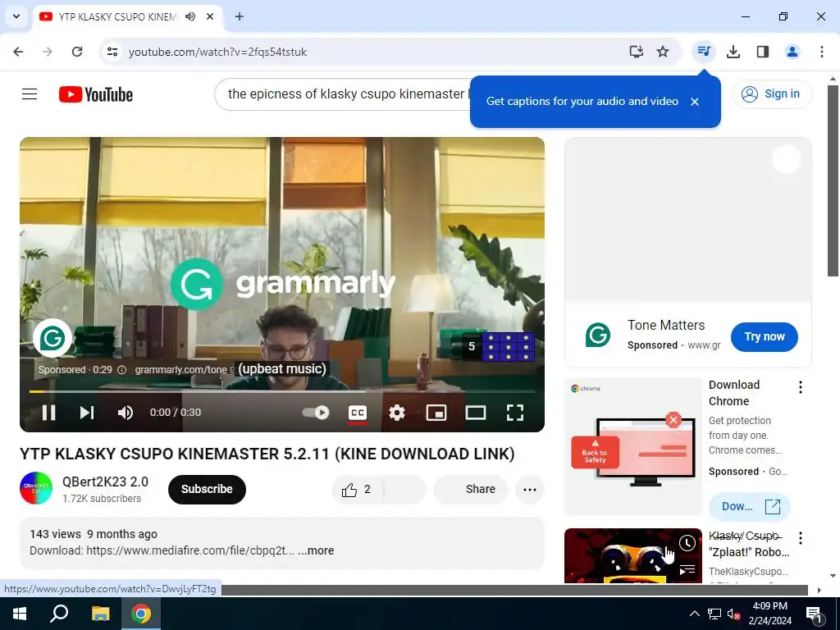Go to YouTube home logo
The image size is (840, 630).
click(x=96, y=94)
